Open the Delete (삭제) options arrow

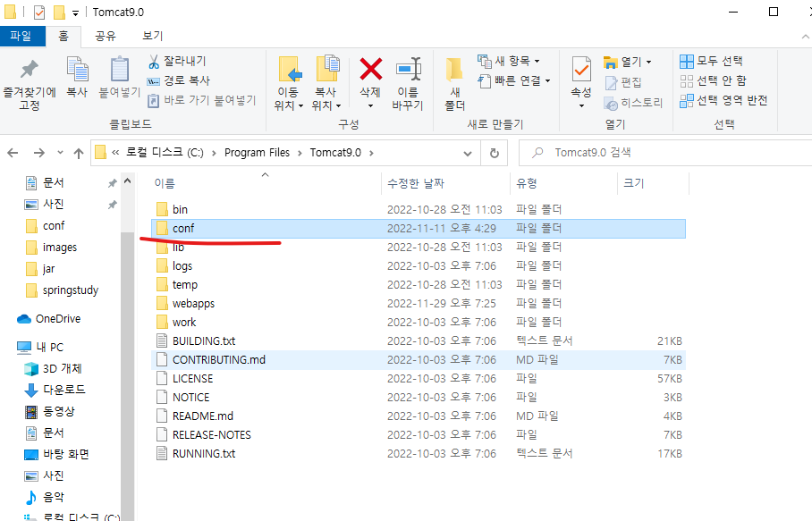(x=370, y=106)
